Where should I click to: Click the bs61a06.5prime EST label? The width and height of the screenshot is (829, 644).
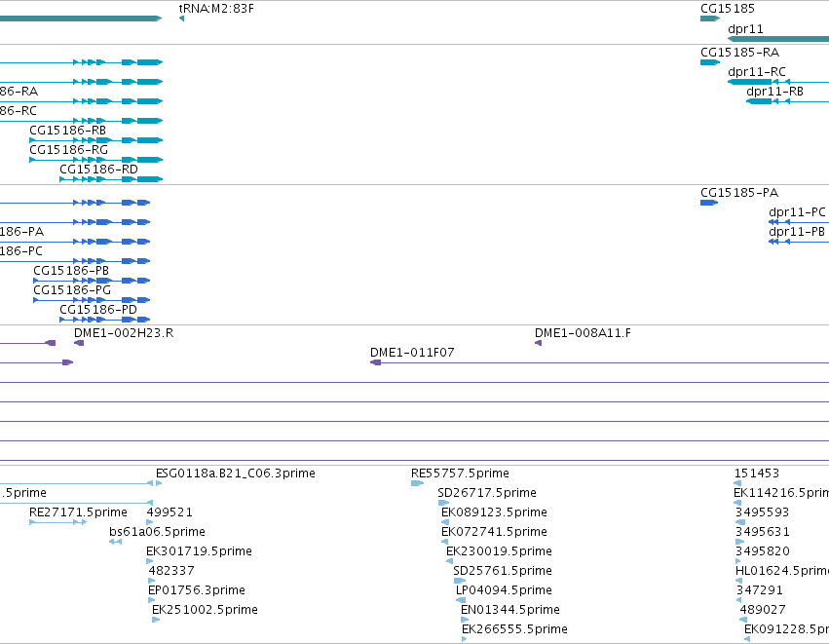pyautogui.click(x=157, y=531)
